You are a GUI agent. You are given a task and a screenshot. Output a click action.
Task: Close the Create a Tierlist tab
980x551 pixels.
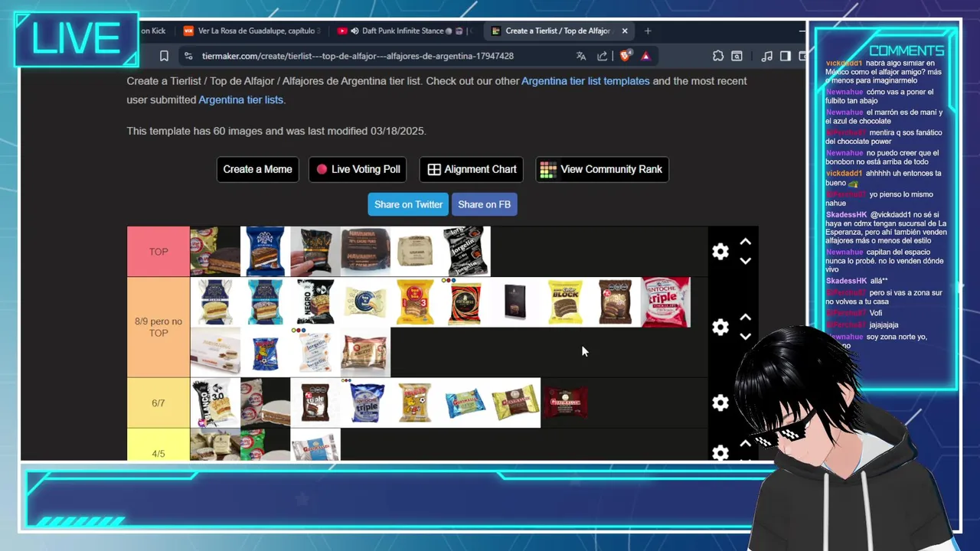point(625,31)
